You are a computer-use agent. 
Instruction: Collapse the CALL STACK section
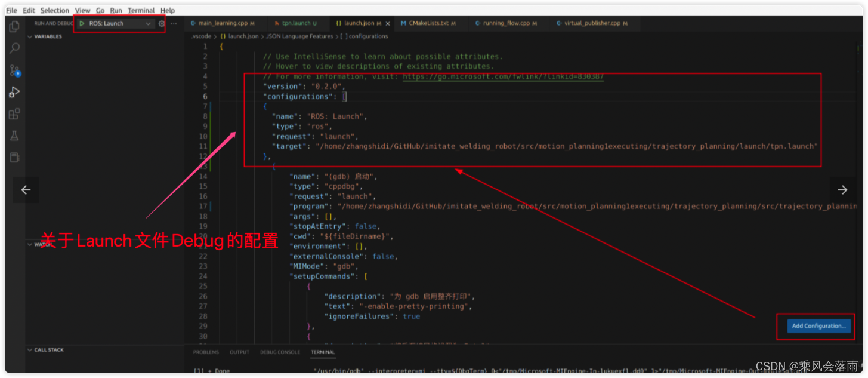[30, 350]
